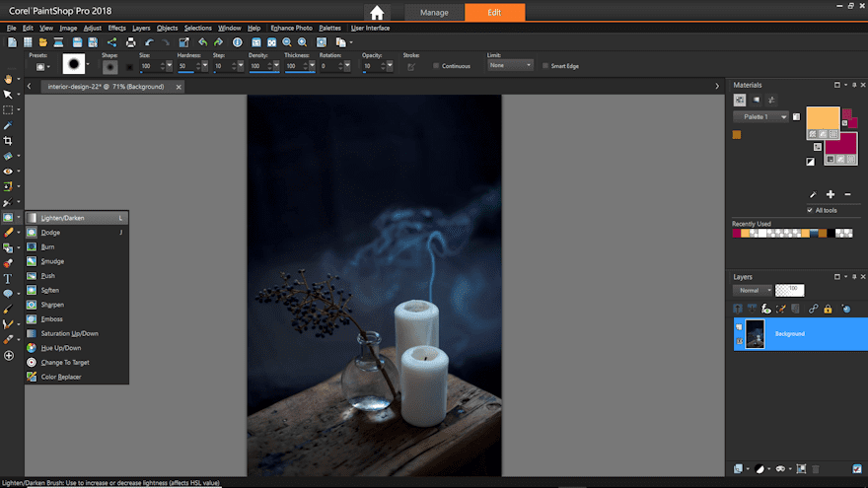Image resolution: width=868 pixels, height=488 pixels.
Task: Open the Palette 1 dropdown
Action: (761, 116)
